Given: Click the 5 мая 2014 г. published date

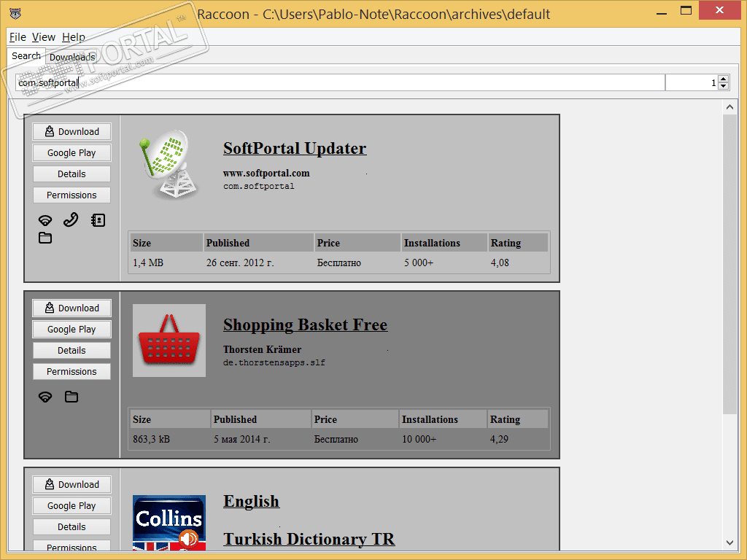Looking at the screenshot, I should tap(241, 439).
